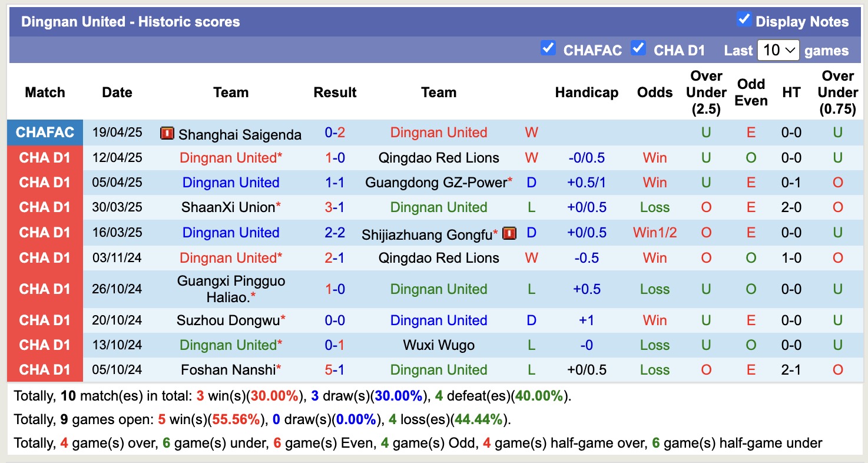
Task: Click the Guangxi Pingguo Haliao team name
Action: pos(230,289)
